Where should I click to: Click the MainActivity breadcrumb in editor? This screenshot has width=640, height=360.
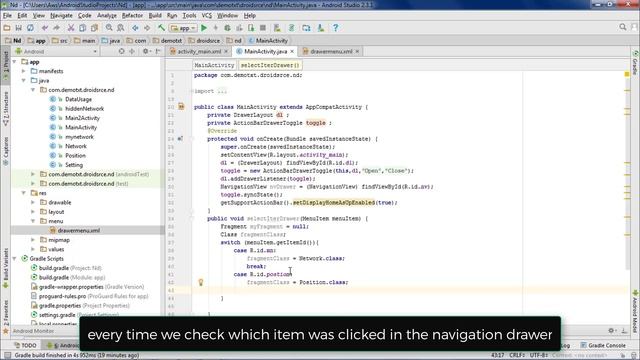[x=214, y=65]
